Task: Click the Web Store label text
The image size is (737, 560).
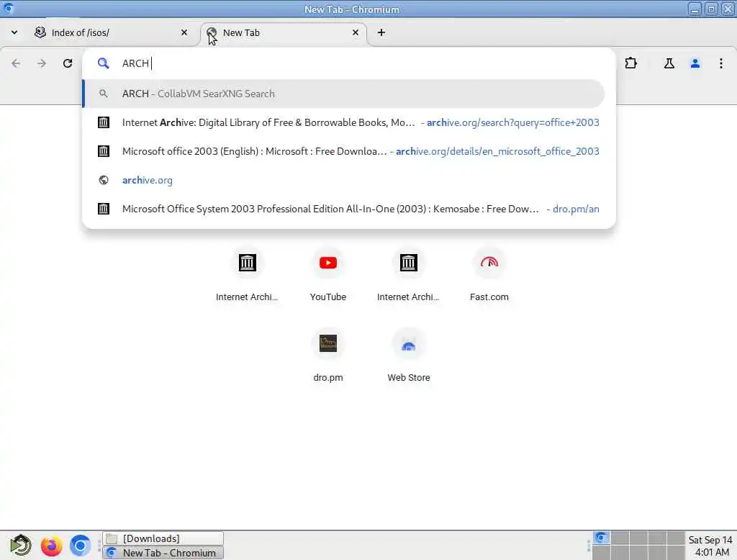Action: 409,378
